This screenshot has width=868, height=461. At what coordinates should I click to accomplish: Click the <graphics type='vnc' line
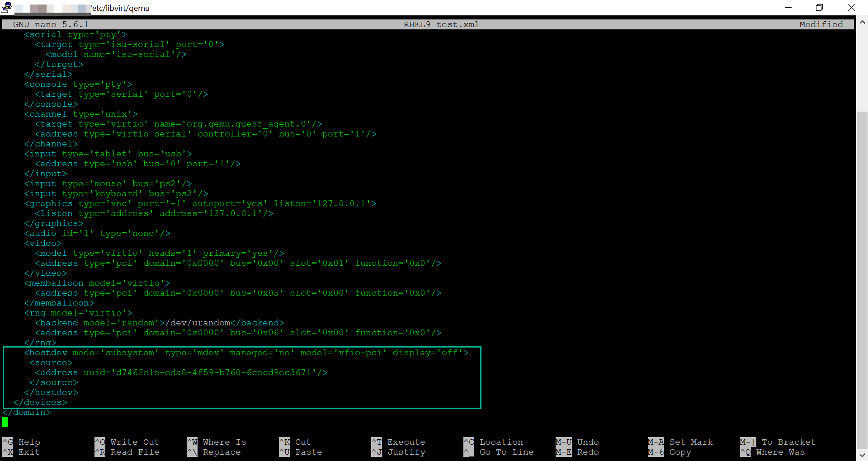coord(200,203)
